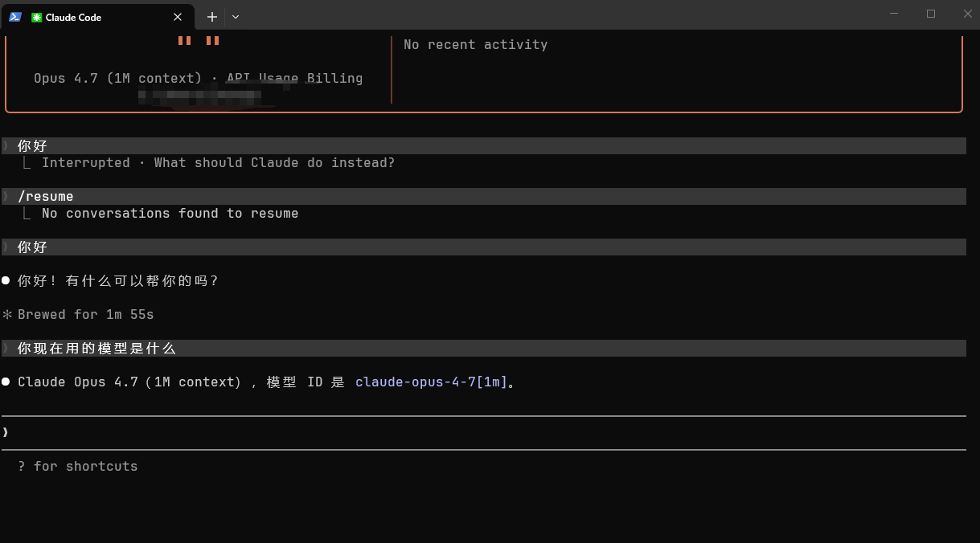Click "No conversations found to resume" message
The image size is (980, 543).
[170, 214]
